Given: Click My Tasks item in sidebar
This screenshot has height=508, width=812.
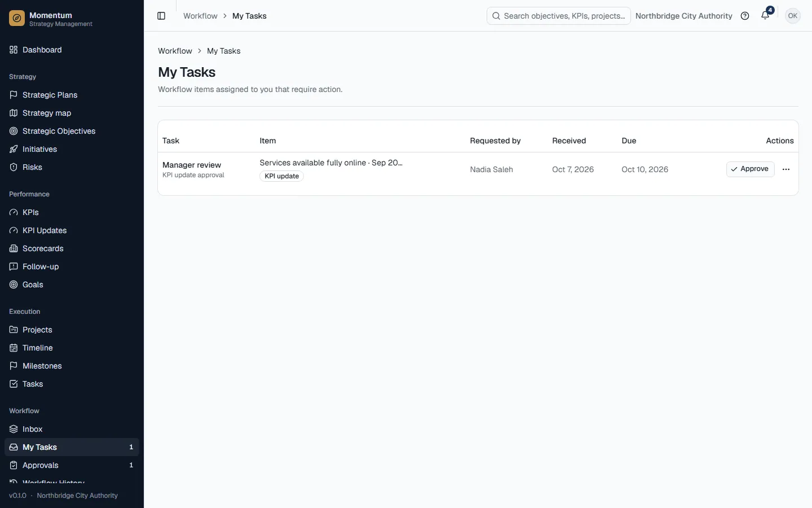Looking at the screenshot, I should pos(72,447).
